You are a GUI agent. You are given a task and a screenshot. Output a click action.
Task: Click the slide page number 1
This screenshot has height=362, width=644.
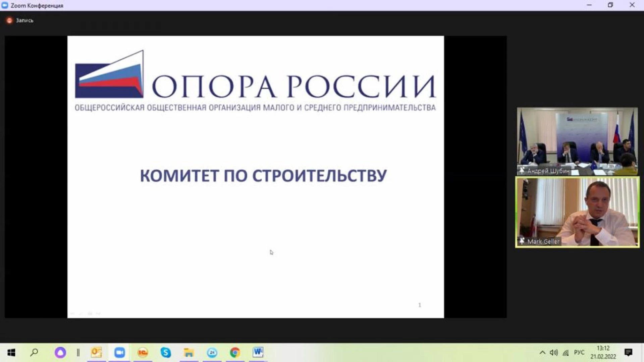[420, 305]
